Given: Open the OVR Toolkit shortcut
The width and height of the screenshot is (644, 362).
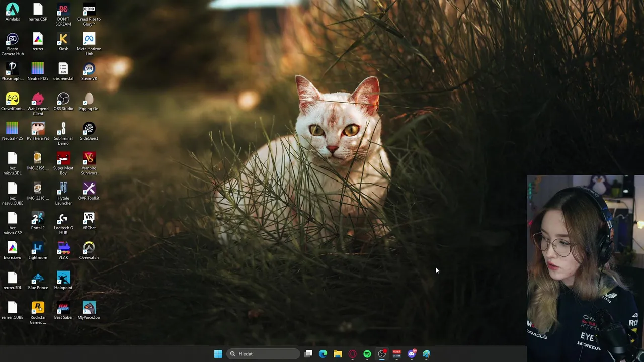Looking at the screenshot, I should tap(89, 192).
